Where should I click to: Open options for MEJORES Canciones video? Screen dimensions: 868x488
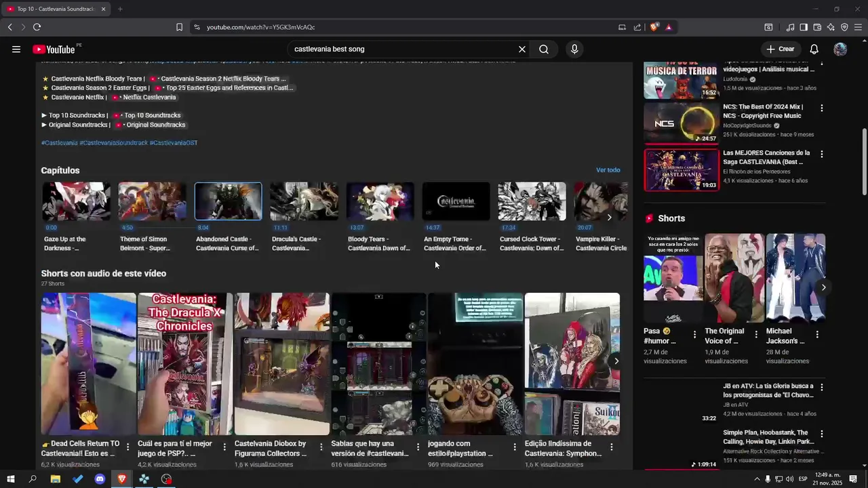point(822,155)
